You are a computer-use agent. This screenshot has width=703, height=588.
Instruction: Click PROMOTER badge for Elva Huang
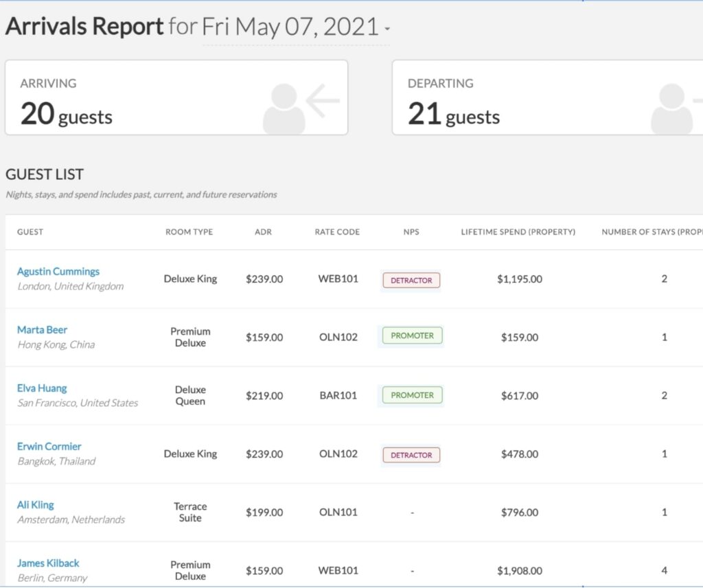pos(412,395)
